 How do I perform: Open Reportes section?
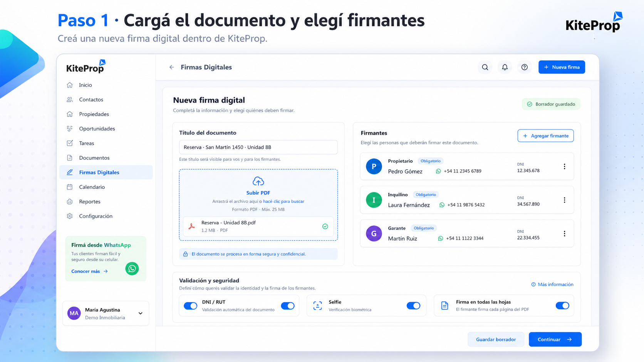106,202
